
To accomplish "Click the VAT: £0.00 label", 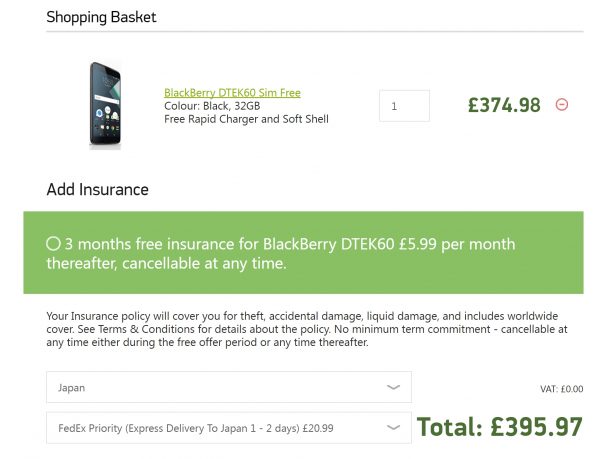I will 560,389.
